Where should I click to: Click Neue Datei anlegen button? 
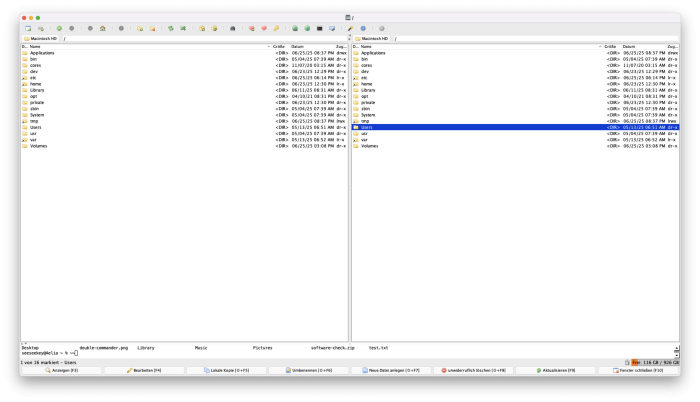click(x=391, y=370)
